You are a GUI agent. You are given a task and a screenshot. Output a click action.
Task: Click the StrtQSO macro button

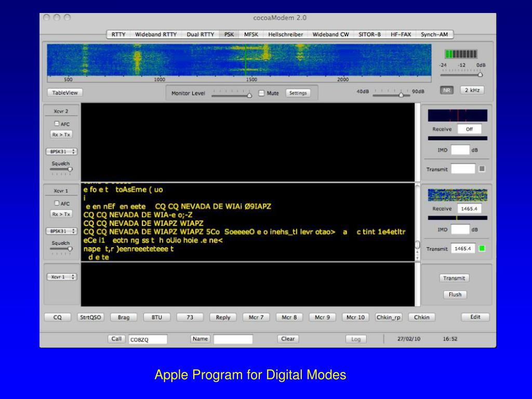[x=90, y=317]
